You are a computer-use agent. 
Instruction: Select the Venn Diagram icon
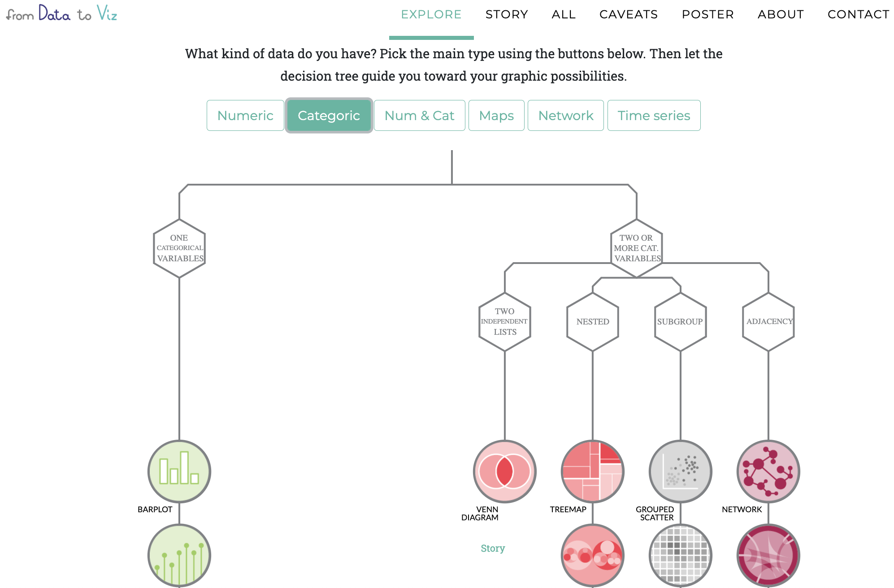coord(505,471)
